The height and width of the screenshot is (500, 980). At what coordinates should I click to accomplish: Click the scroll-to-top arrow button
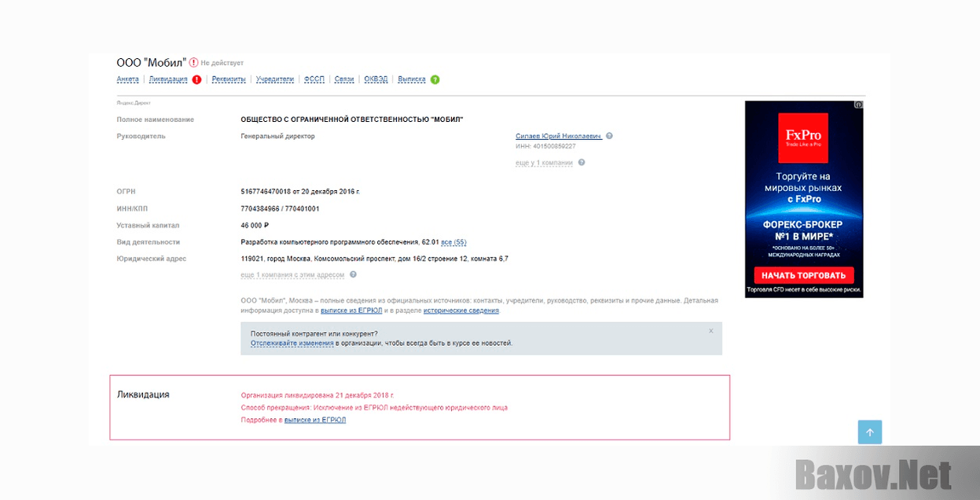click(x=869, y=432)
